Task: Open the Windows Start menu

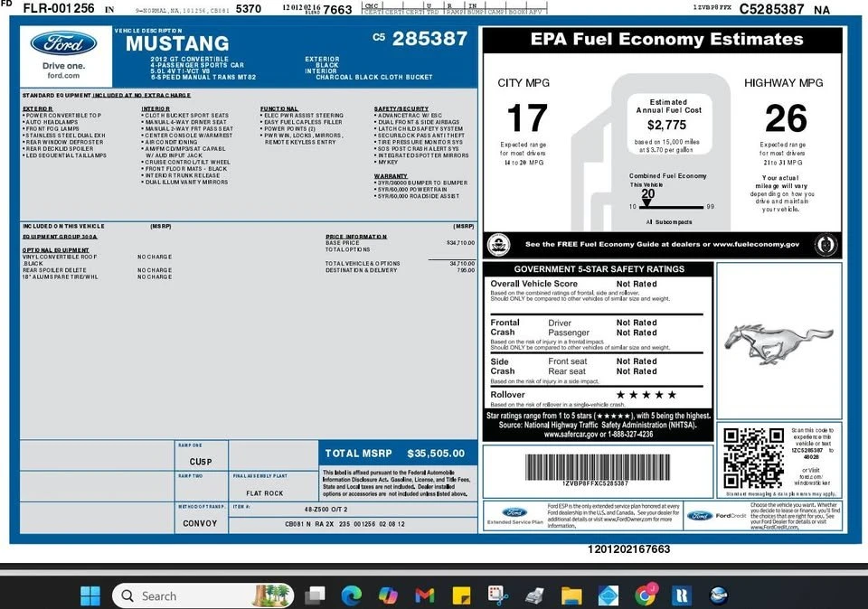Action: 90,595
